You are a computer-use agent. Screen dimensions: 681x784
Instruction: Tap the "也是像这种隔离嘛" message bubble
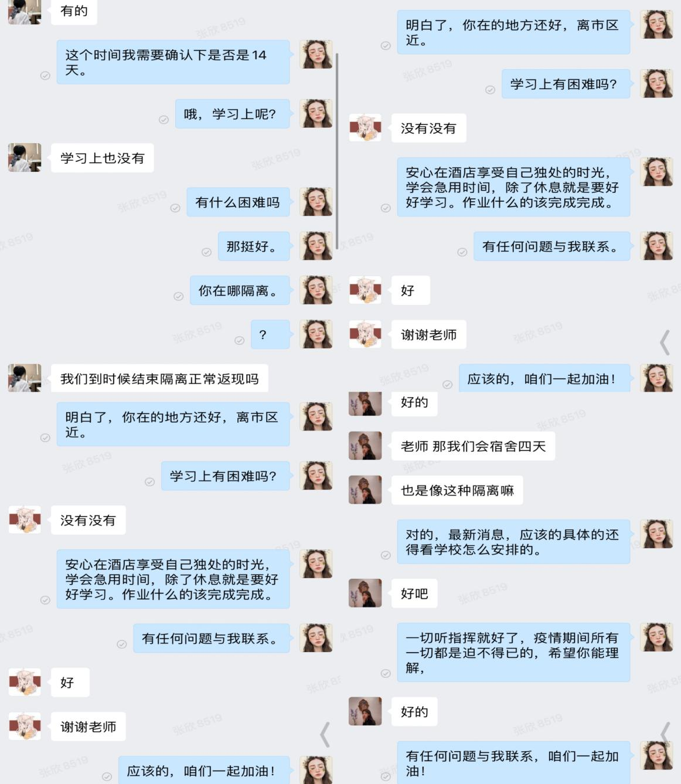point(457,490)
